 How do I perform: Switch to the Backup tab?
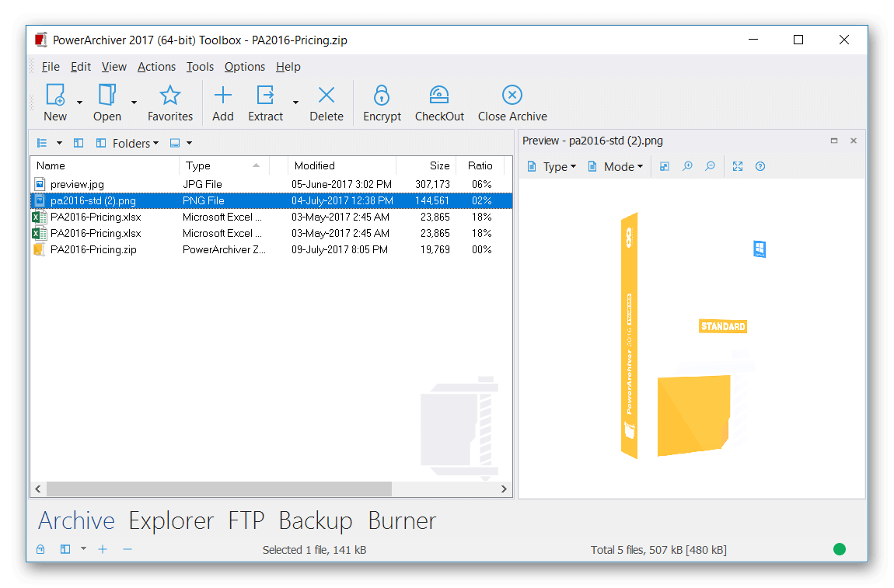315,520
